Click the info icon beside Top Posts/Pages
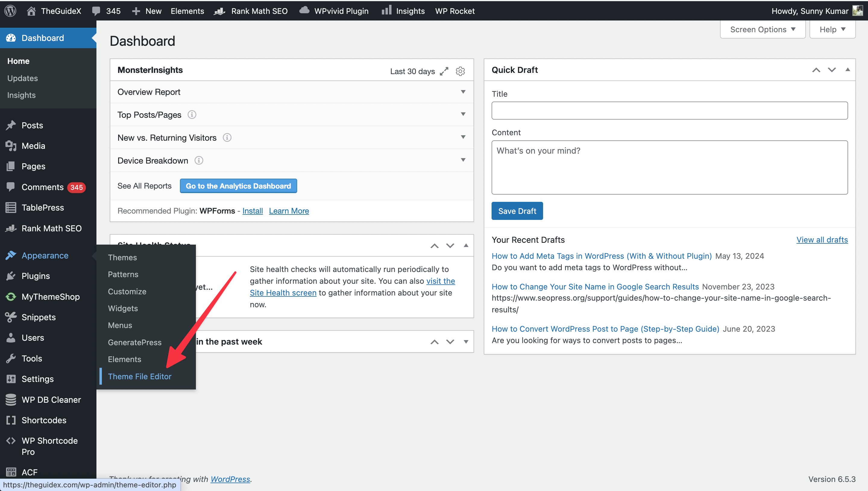868x491 pixels. pyautogui.click(x=192, y=115)
